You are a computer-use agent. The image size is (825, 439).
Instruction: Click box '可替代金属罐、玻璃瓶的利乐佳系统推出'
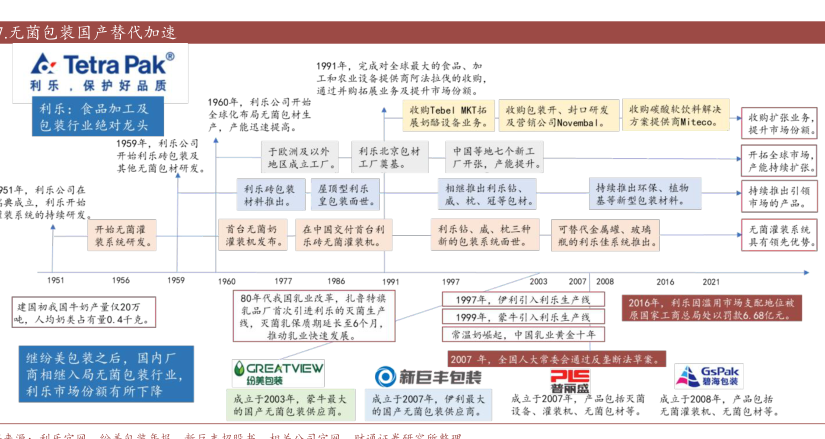[605, 235]
